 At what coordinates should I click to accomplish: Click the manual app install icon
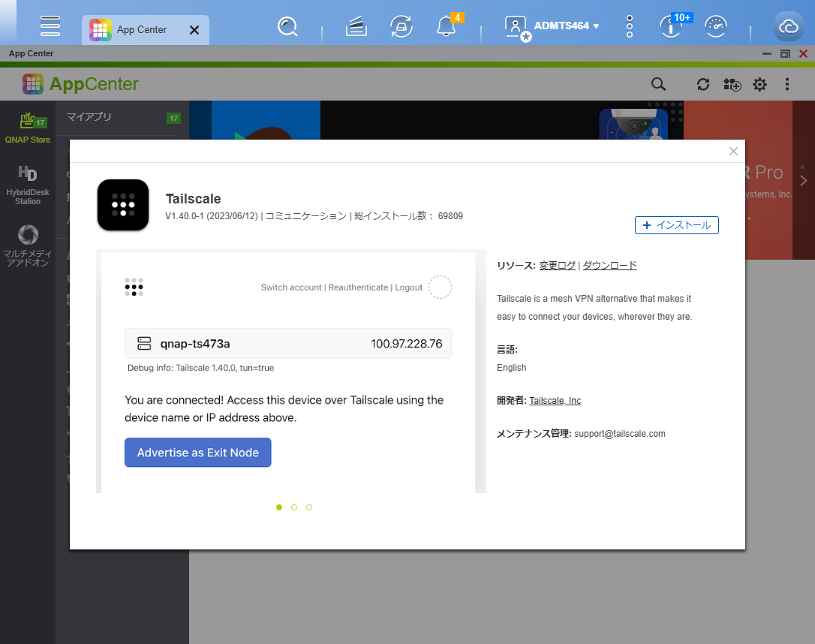pos(732,84)
